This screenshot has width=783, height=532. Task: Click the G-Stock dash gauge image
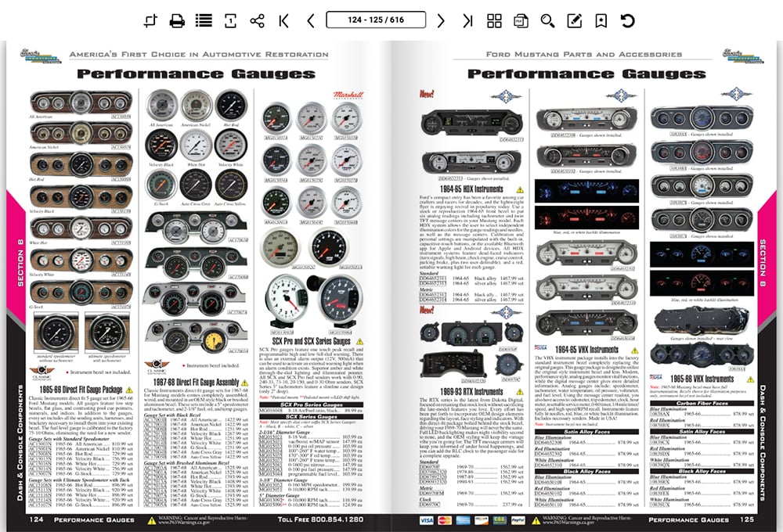[81, 292]
